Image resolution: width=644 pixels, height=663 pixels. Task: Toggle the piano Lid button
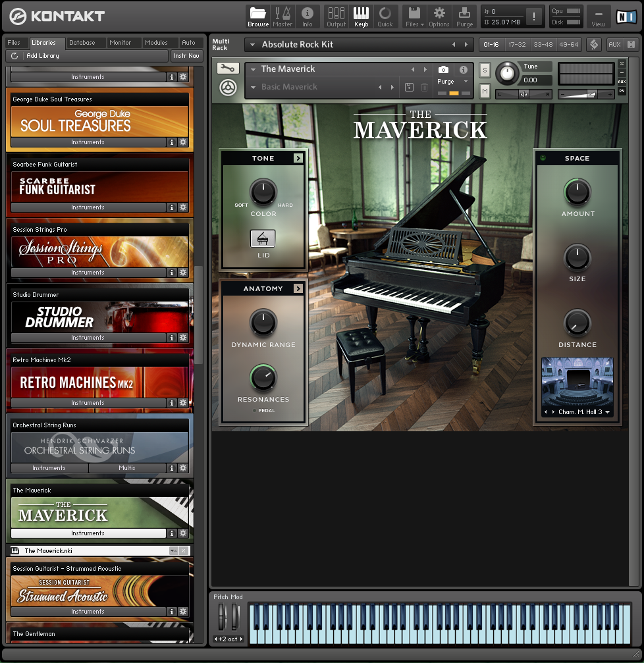click(263, 239)
